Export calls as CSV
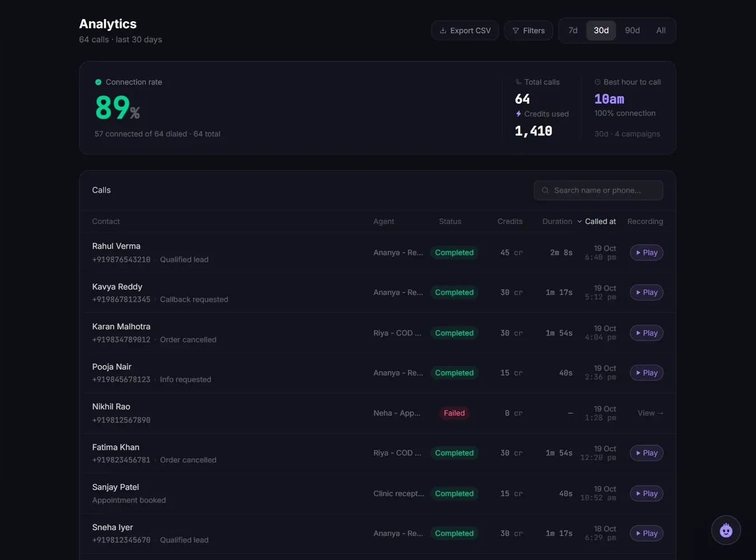Viewport: 756px width, 560px height. pyautogui.click(x=465, y=31)
